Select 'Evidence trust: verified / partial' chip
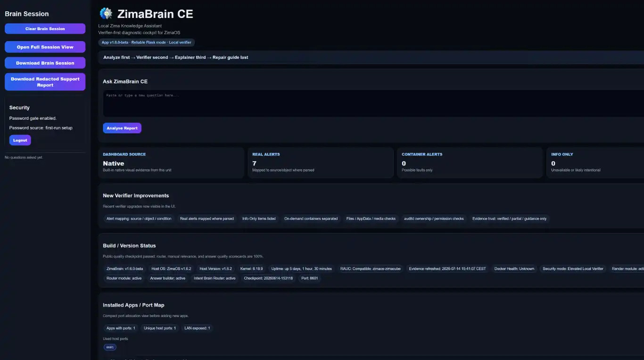Viewport: 644px width, 360px height. tap(510, 219)
